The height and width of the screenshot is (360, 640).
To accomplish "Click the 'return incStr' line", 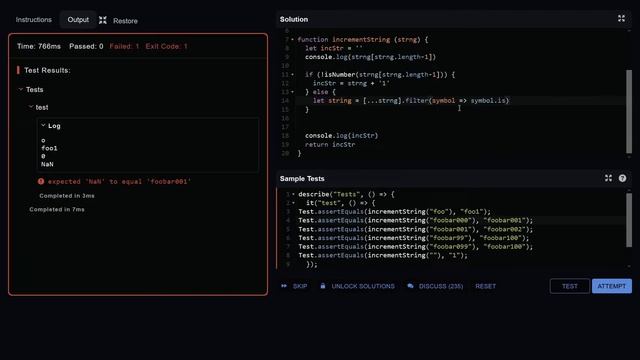I will [330, 144].
